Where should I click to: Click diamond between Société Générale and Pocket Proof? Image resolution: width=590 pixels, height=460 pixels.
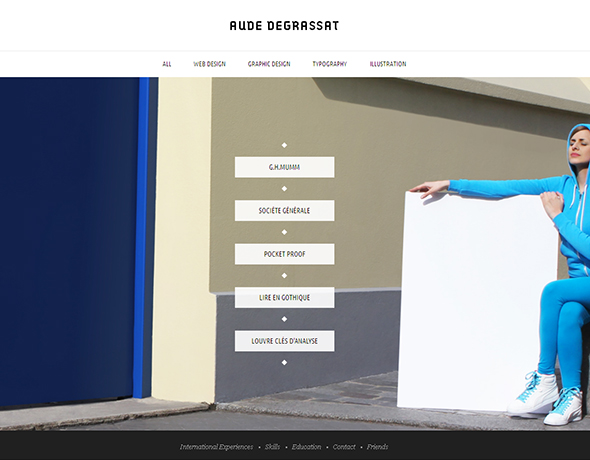(x=284, y=232)
